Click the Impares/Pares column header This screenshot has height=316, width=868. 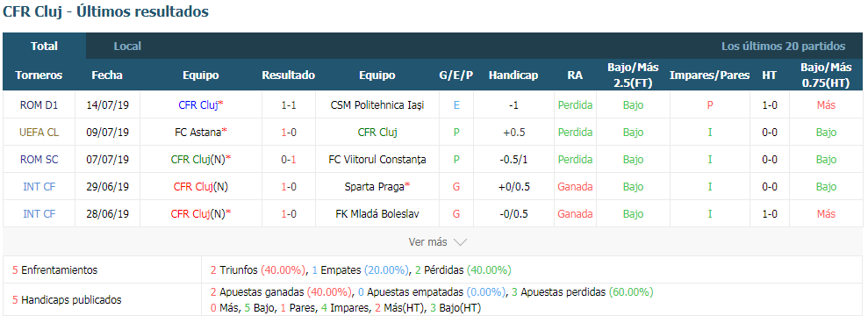[x=710, y=75]
